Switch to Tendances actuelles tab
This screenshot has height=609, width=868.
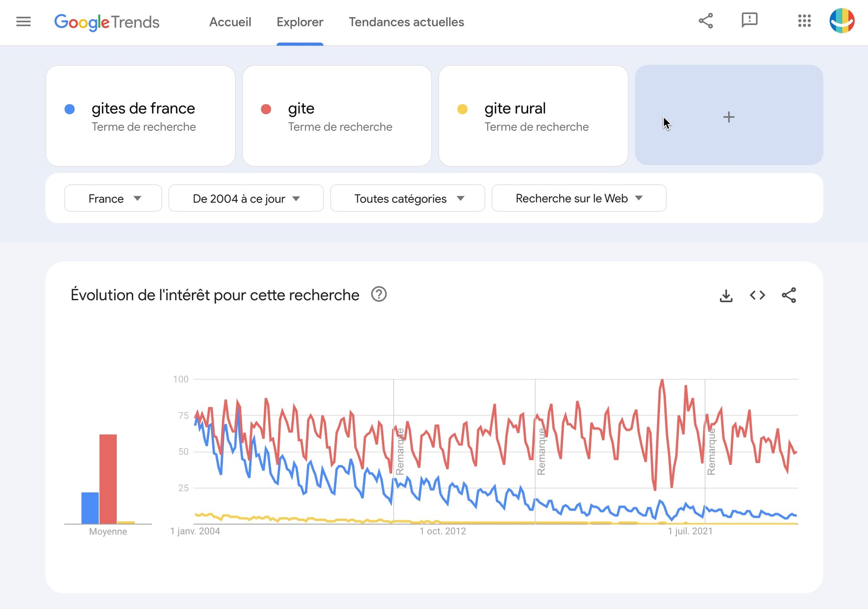pos(406,22)
